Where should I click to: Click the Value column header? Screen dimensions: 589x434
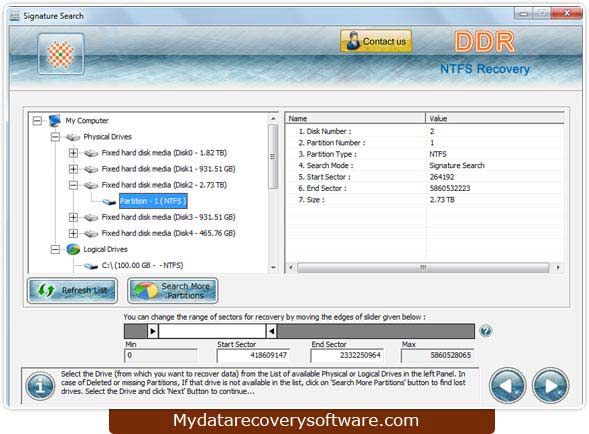495,119
